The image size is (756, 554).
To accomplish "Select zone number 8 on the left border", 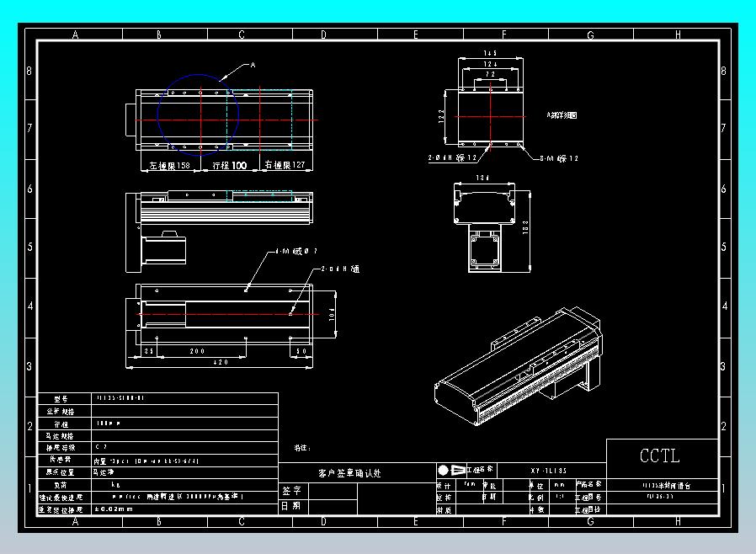I will coord(29,71).
